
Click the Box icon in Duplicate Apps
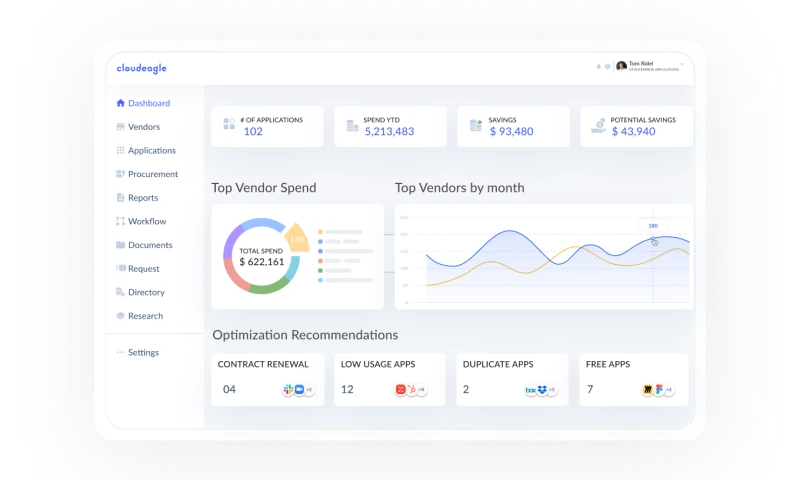(x=531, y=389)
